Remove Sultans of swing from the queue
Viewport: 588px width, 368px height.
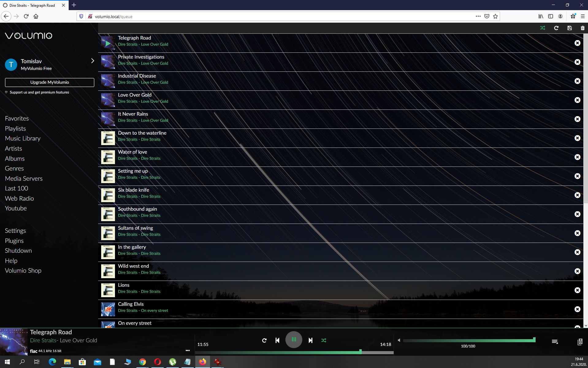click(577, 233)
